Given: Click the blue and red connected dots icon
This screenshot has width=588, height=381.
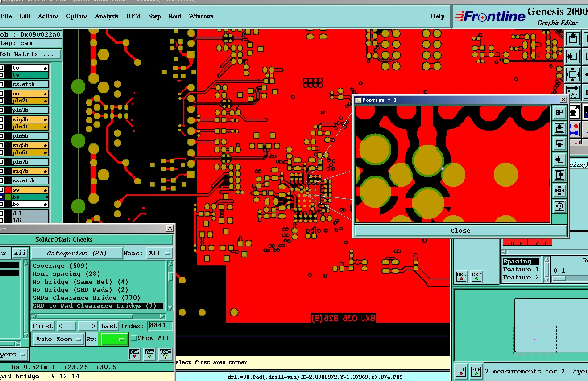Looking at the screenshot, I should click(574, 130).
